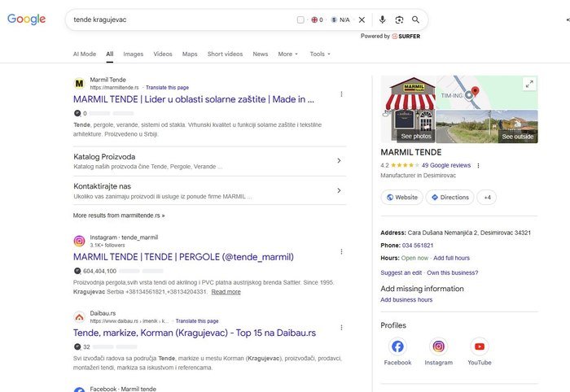Image resolution: width=570 pixels, height=392 pixels.
Task: Click the SURFER powered-by logo
Action: (406, 37)
